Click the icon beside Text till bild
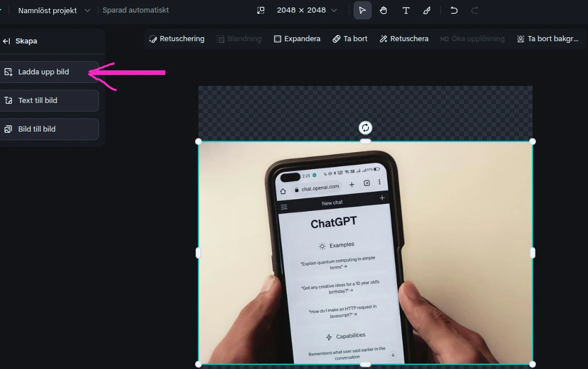The height and width of the screenshot is (369, 588). pos(8,101)
